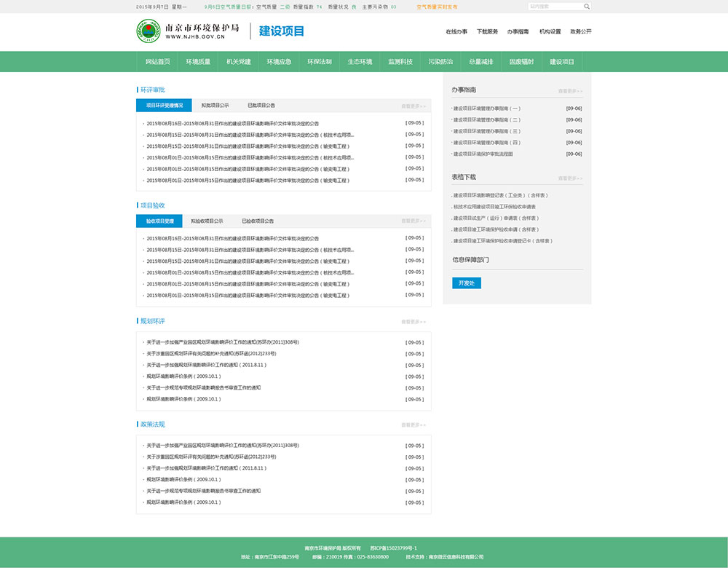
Task: Expand 查看更多 in the 办事指南 panel
Action: (570, 91)
